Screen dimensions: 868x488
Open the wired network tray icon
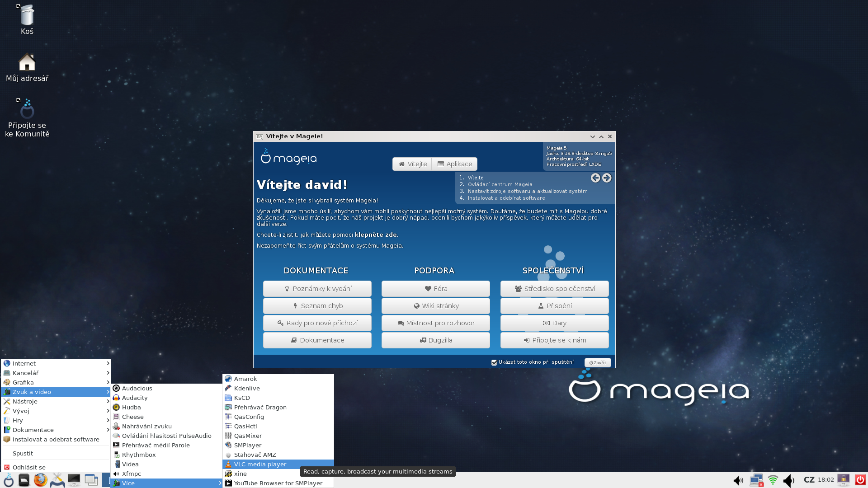pos(756,480)
